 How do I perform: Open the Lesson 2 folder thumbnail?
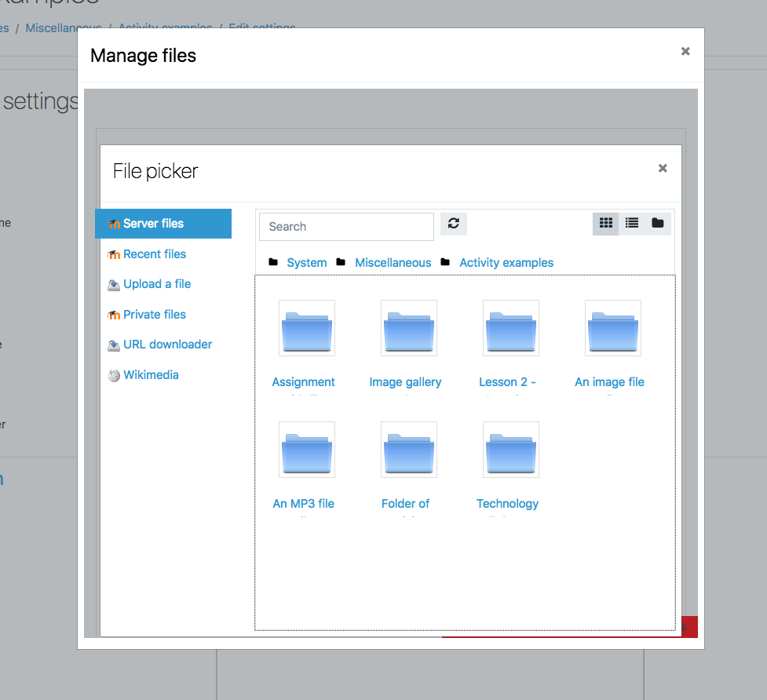click(511, 328)
